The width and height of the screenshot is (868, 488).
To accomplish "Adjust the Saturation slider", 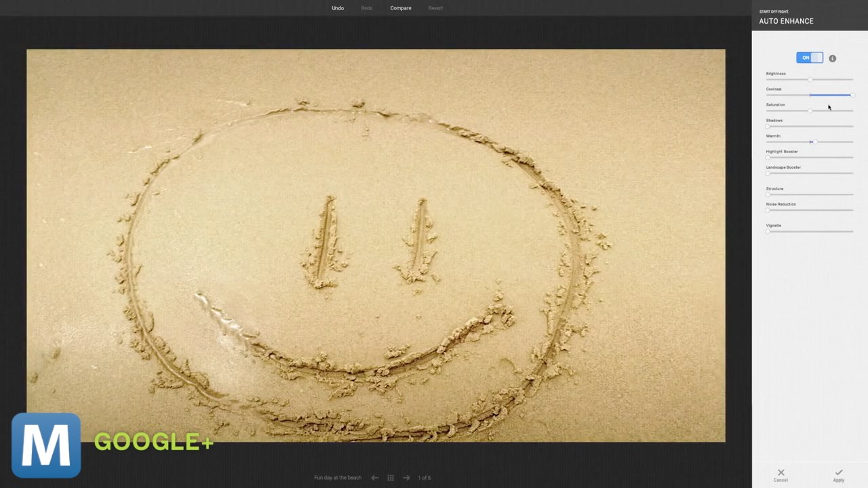I will click(810, 110).
